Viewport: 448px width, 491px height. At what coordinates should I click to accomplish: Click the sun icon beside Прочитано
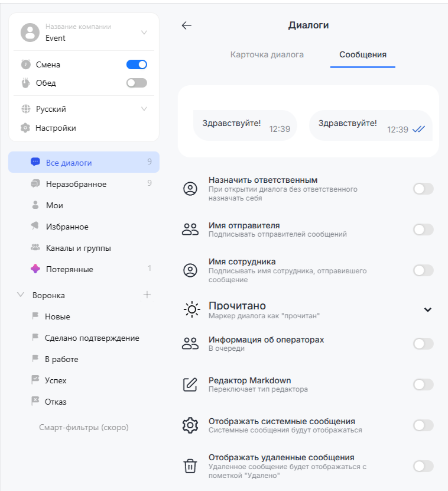[x=191, y=309]
